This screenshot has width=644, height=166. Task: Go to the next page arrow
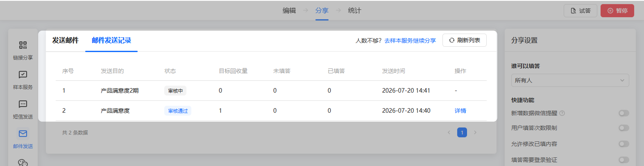pos(475,133)
